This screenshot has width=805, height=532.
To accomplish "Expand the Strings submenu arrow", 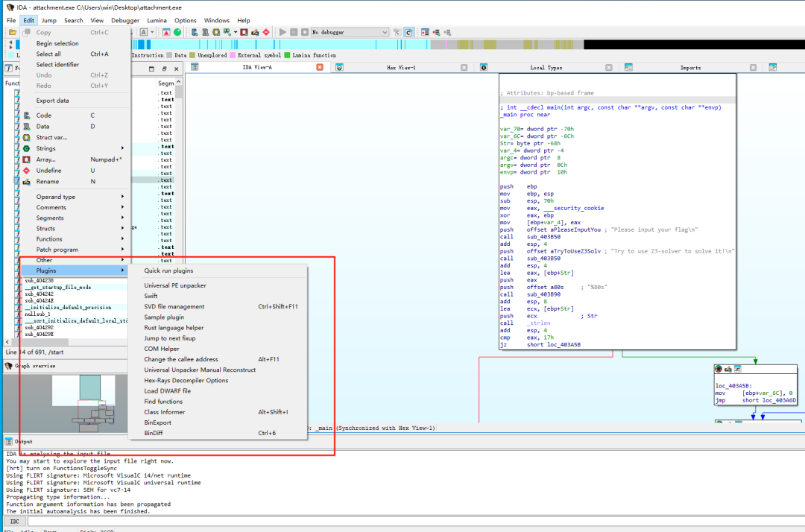I will point(122,148).
